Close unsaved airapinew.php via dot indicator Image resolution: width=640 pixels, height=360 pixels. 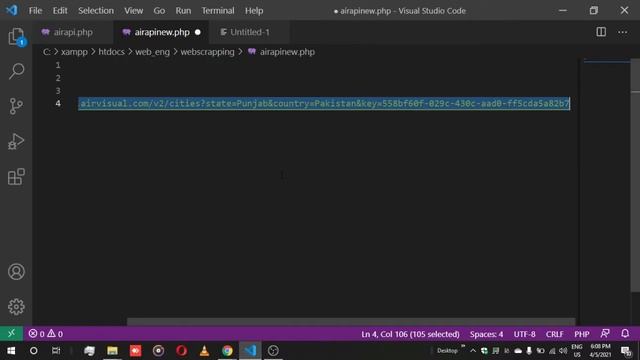198,32
